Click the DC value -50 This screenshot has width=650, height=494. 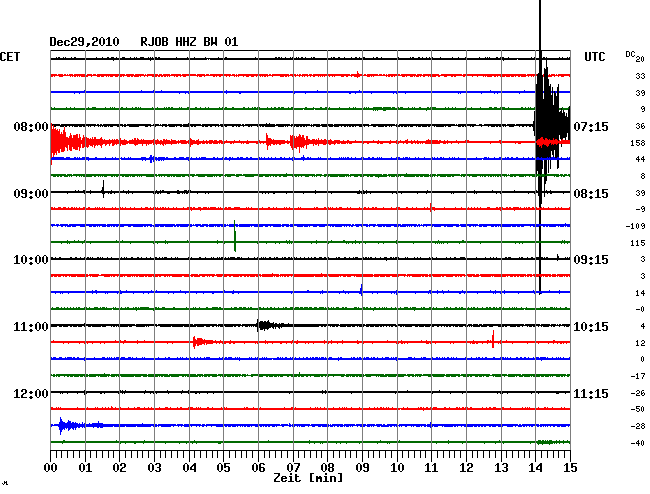coord(638,409)
